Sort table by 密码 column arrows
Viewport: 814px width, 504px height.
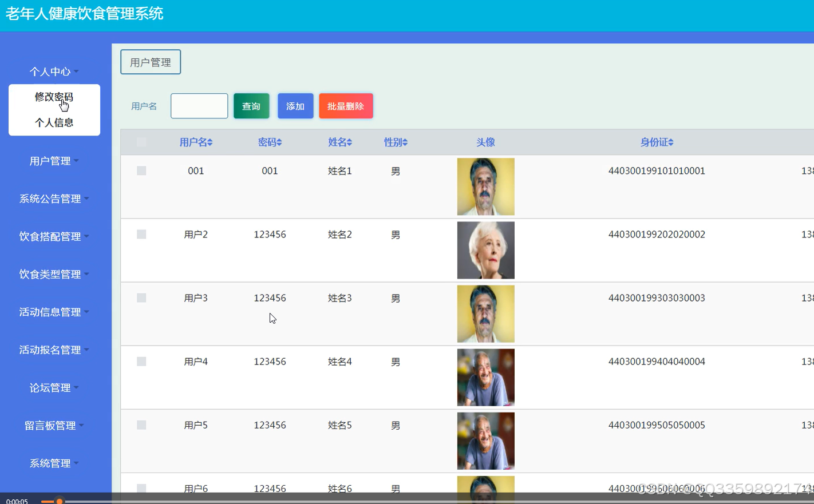coord(279,142)
